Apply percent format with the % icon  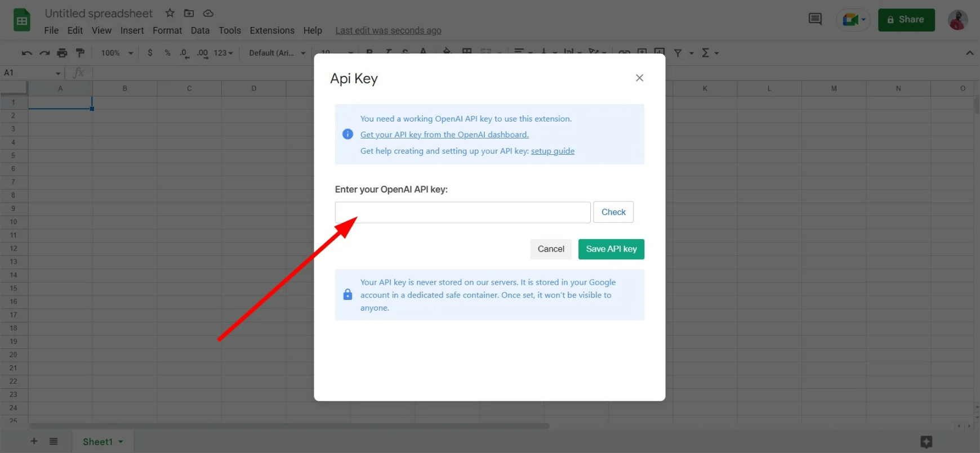click(x=167, y=53)
